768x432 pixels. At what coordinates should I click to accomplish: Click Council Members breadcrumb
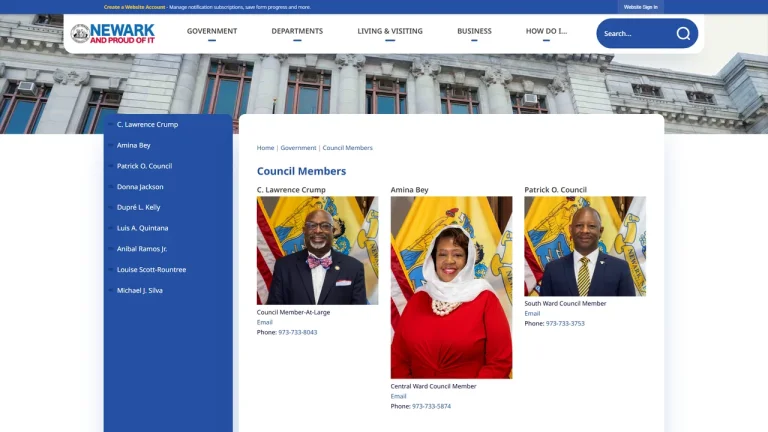(x=347, y=147)
